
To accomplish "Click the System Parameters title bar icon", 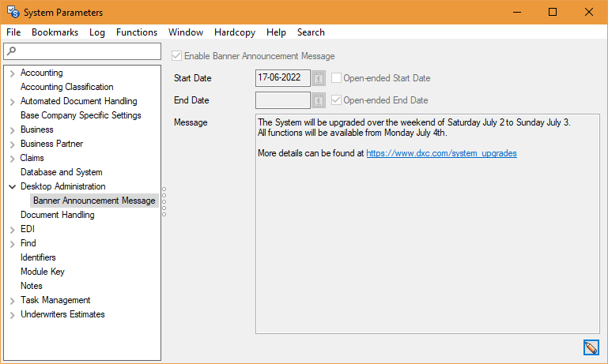I will tap(12, 12).
